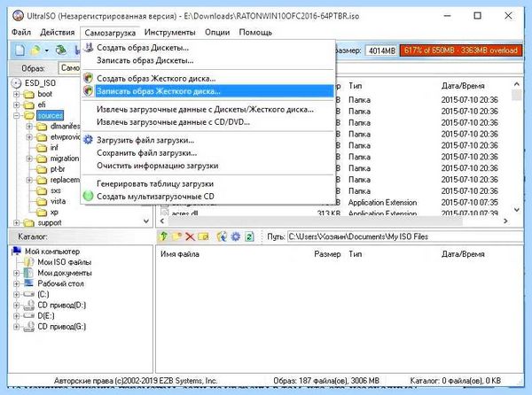Click the UltraISO app icon in title bar
This screenshot has width=532, height=395.
pyautogui.click(x=18, y=16)
